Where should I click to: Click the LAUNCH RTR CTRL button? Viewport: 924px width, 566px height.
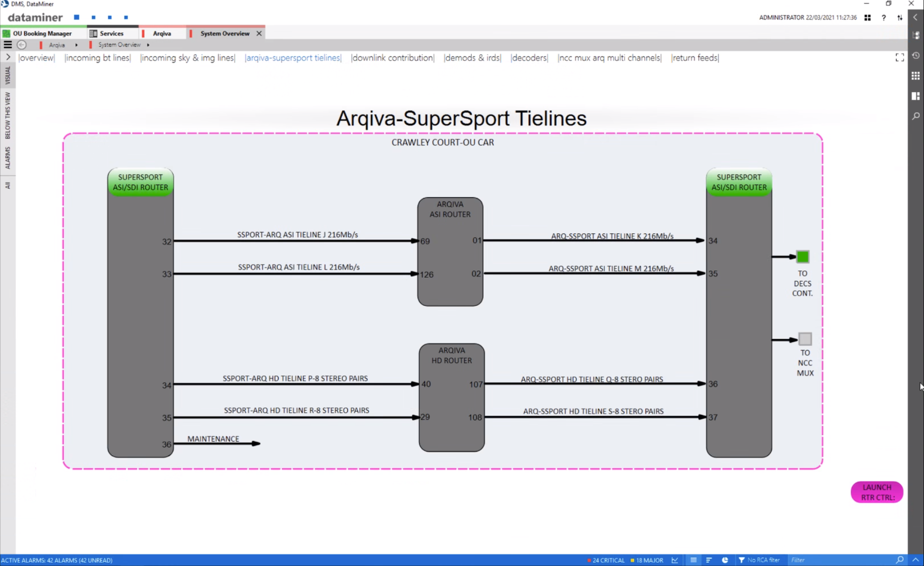click(876, 492)
